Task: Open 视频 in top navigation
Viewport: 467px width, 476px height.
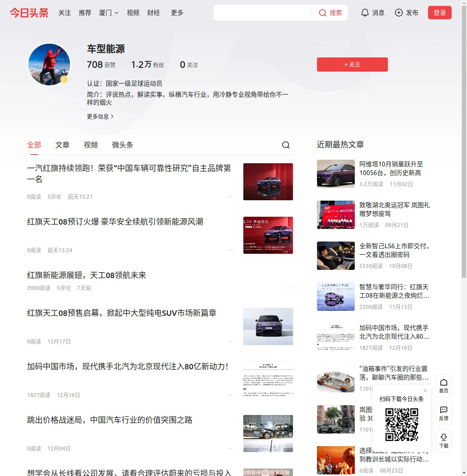Action: (133, 13)
